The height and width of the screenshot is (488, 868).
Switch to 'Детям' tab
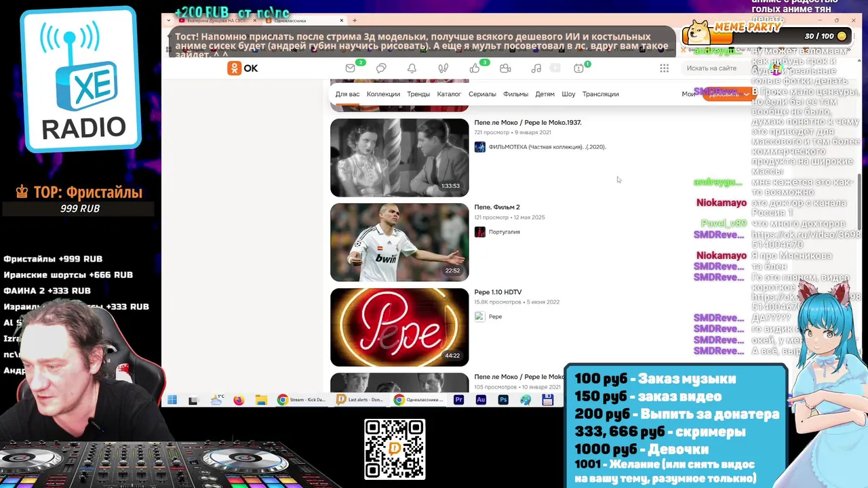[545, 94]
